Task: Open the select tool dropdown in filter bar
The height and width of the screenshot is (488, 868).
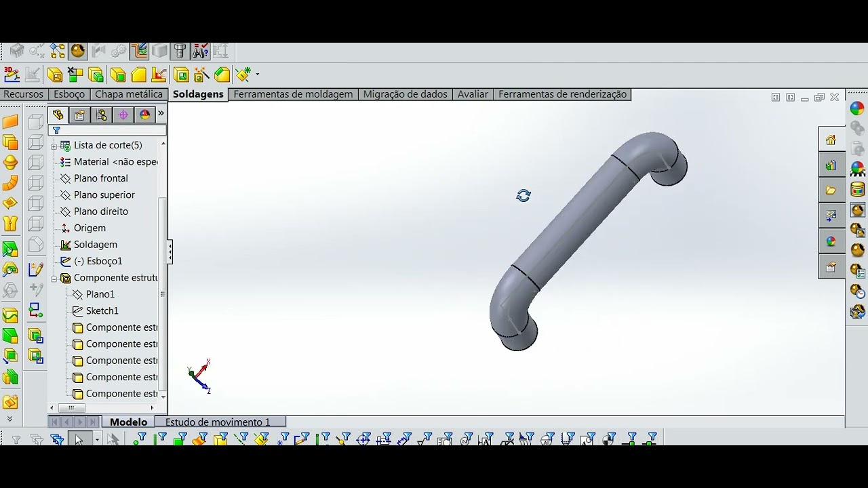Action: (97, 440)
